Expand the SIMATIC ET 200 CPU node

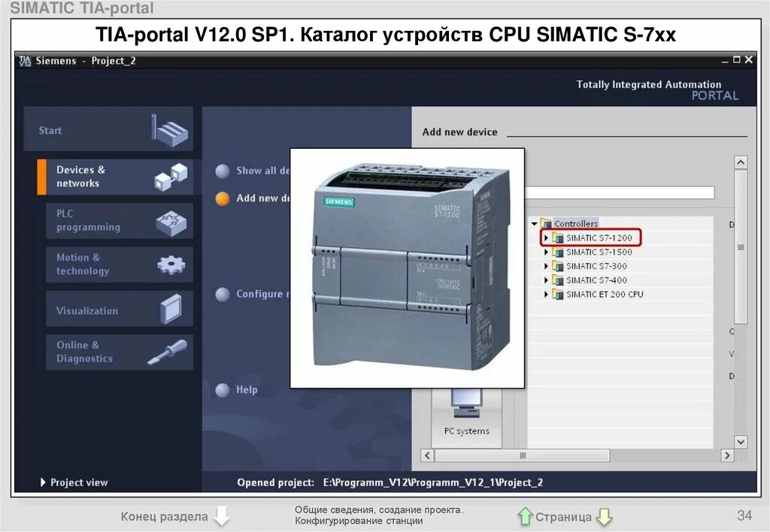pyautogui.click(x=546, y=295)
